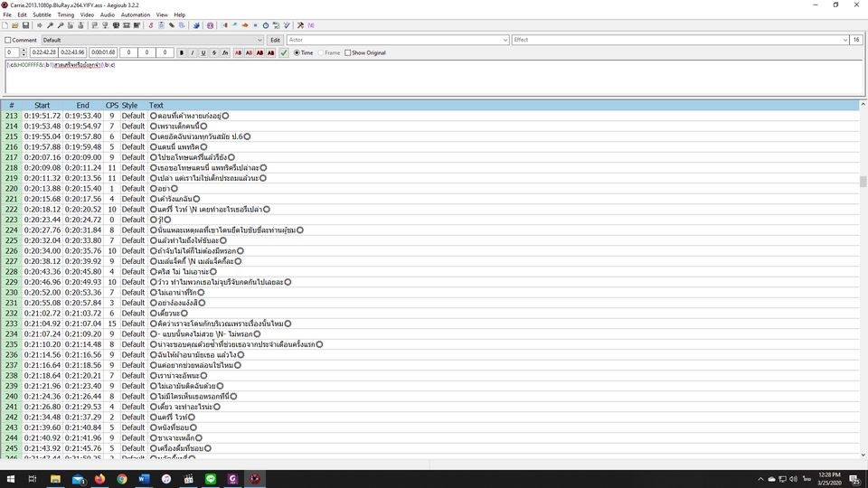Click inside the subtitle edit text box

(x=435, y=78)
